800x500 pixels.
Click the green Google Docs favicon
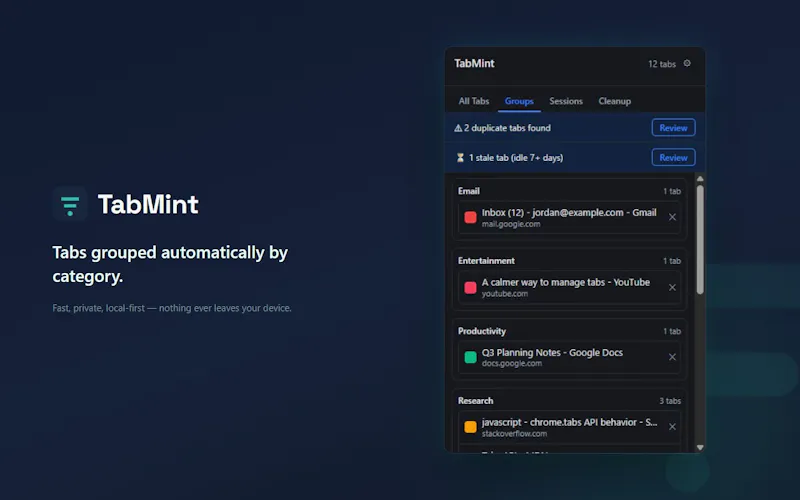point(470,357)
